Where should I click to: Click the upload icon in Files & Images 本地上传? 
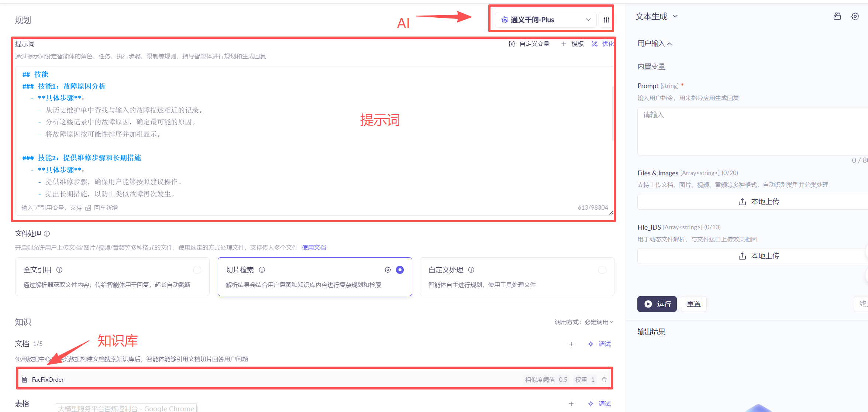tap(742, 202)
